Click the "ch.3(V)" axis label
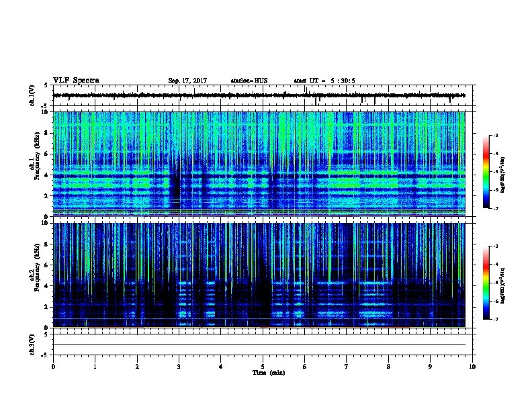 [32, 345]
